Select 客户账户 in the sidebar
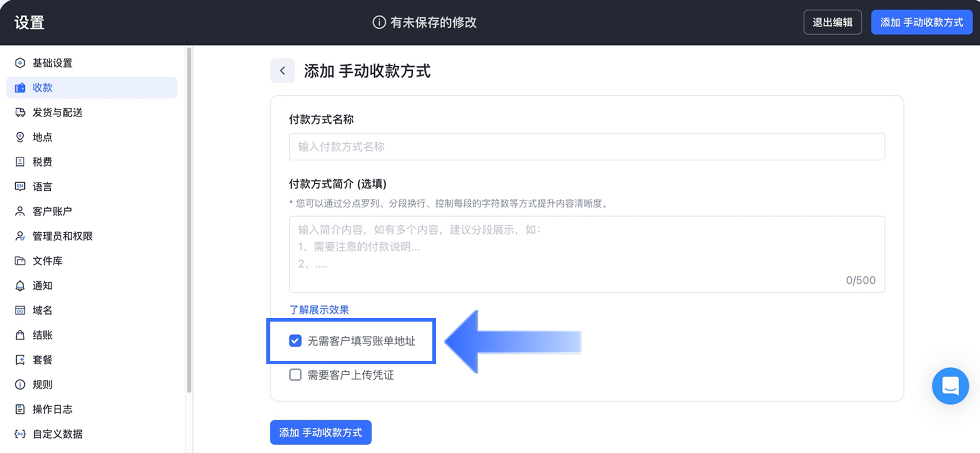 tap(52, 212)
